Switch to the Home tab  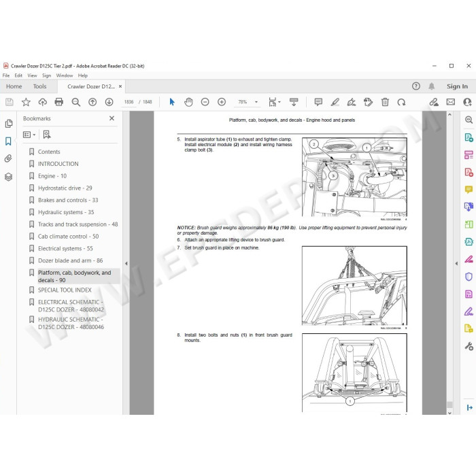click(14, 86)
